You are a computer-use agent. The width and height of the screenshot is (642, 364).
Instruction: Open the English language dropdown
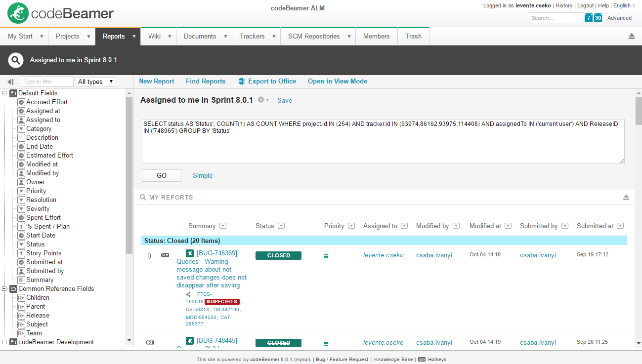click(624, 6)
